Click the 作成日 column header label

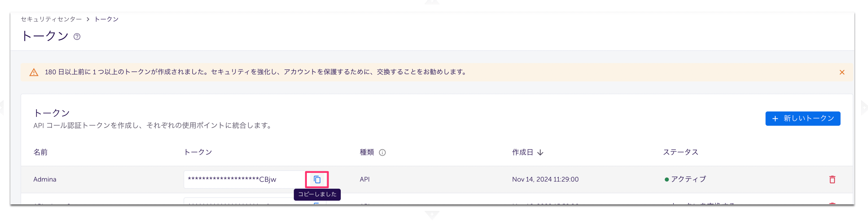tap(522, 152)
